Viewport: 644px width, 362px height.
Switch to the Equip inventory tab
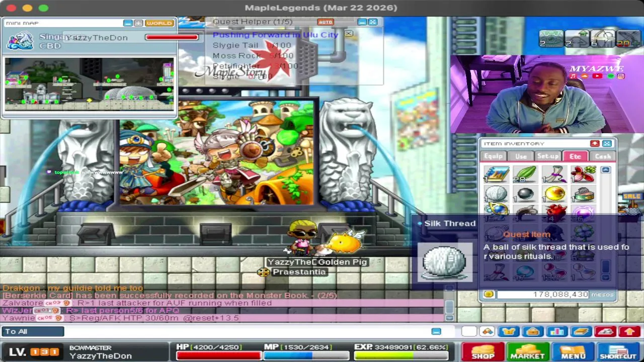pos(493,156)
